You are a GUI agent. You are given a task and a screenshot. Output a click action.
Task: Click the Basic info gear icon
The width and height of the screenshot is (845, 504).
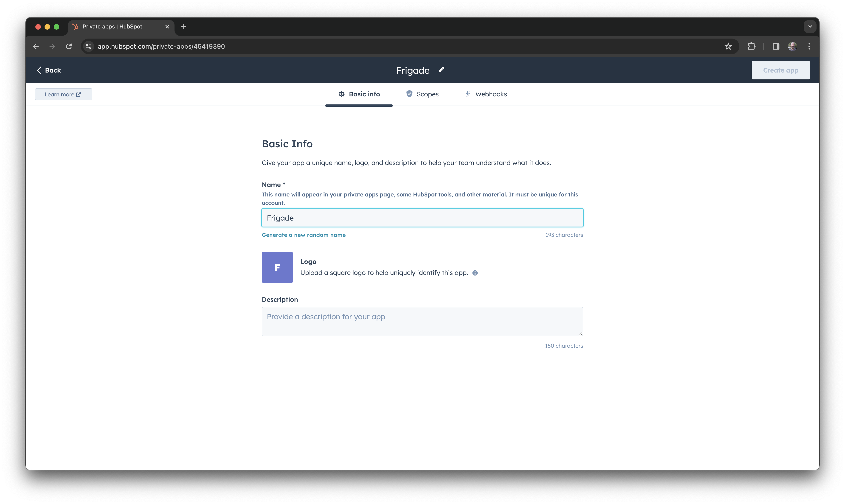341,94
